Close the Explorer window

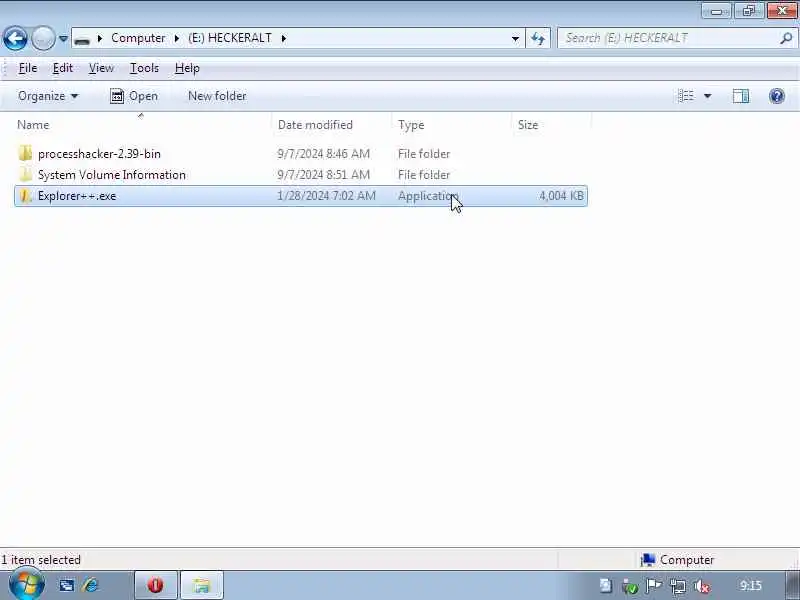tap(782, 11)
